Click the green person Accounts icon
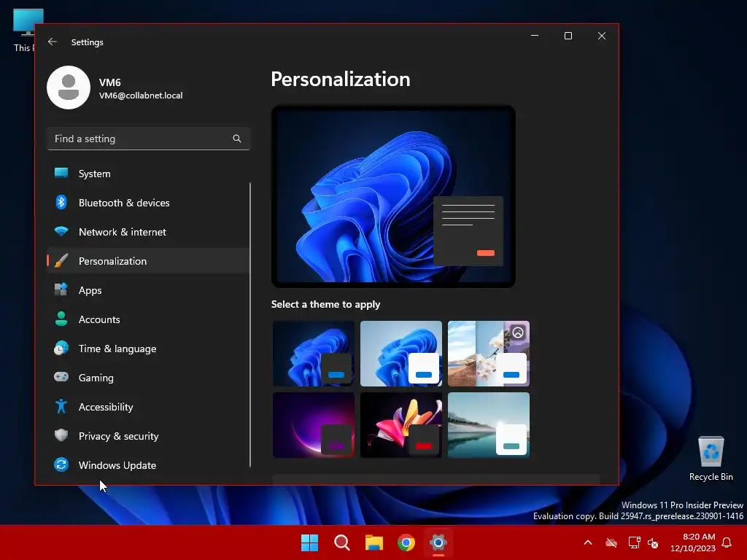Screen dimensions: 747x560 point(61,319)
